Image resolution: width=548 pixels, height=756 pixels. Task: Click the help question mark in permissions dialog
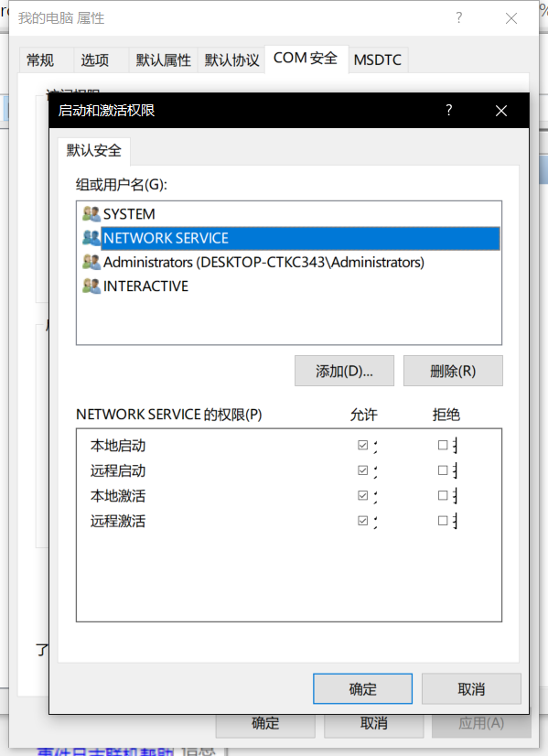(448, 111)
